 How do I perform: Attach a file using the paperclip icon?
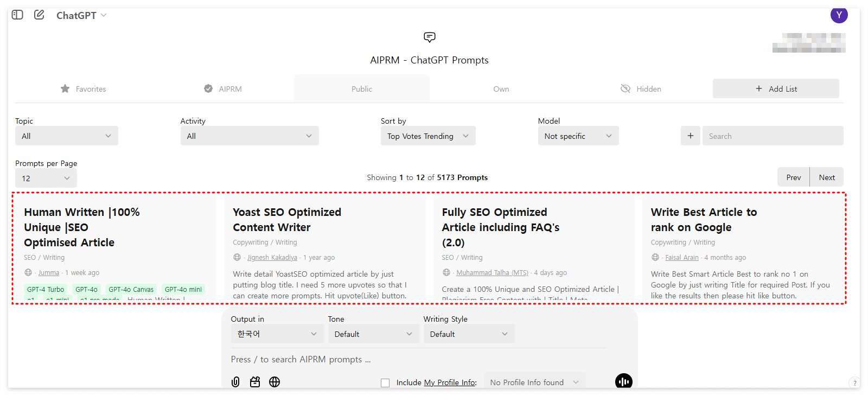235,382
